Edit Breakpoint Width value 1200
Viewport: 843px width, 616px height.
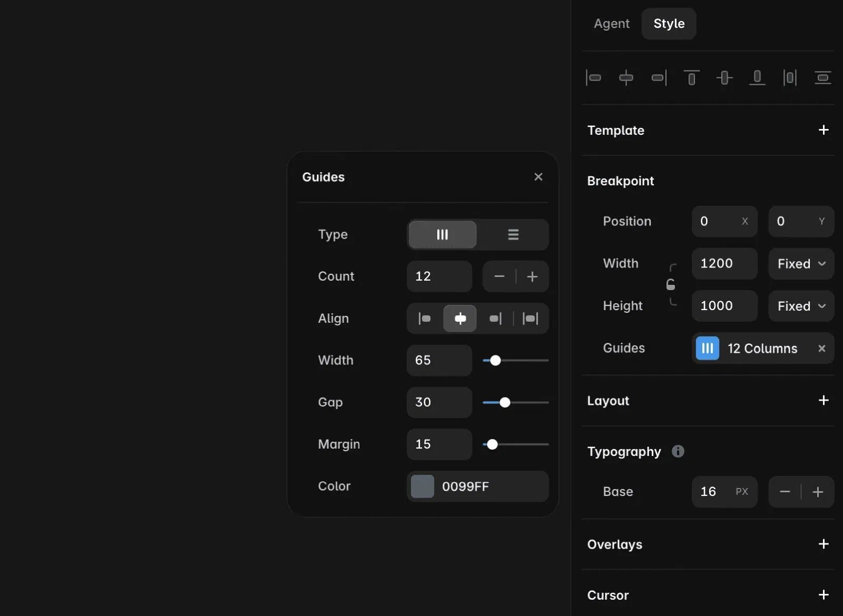tap(724, 264)
